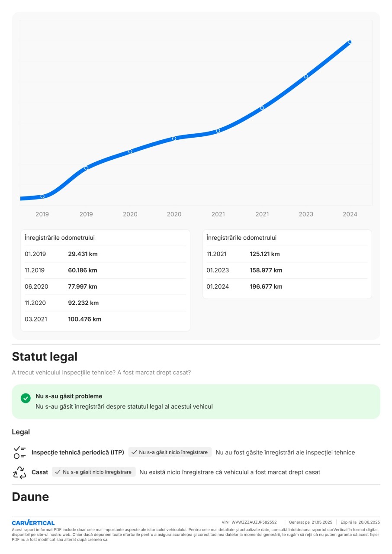Click the 2024 data point on the odometer chart

point(350,42)
